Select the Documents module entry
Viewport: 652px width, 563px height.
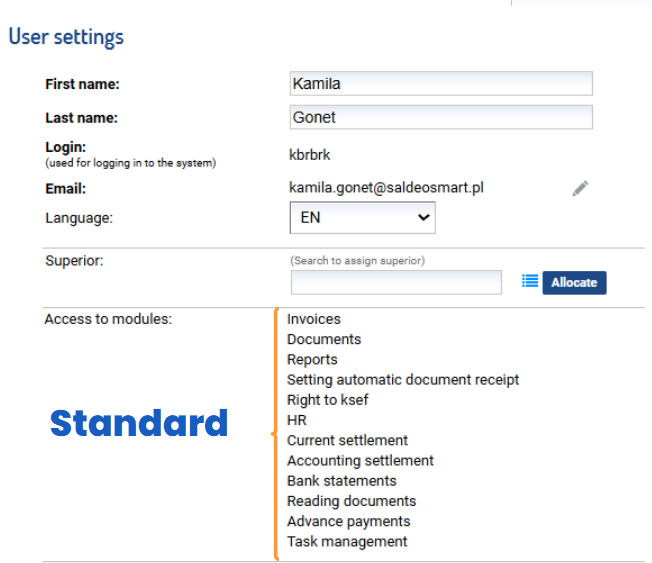coord(324,339)
